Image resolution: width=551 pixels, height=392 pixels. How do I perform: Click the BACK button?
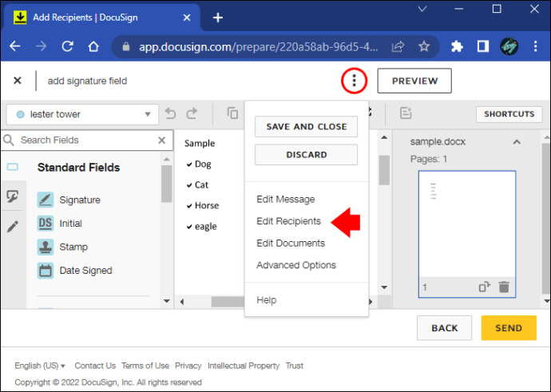click(444, 327)
